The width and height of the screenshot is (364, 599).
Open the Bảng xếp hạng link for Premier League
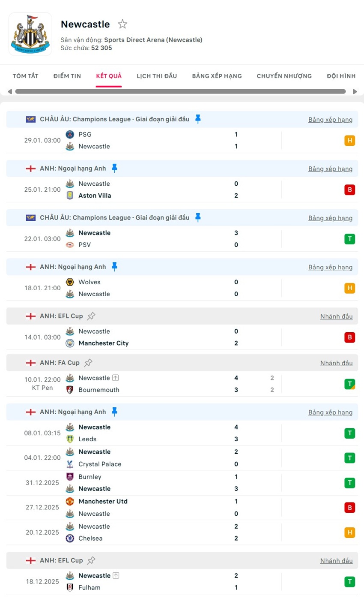[330, 169]
